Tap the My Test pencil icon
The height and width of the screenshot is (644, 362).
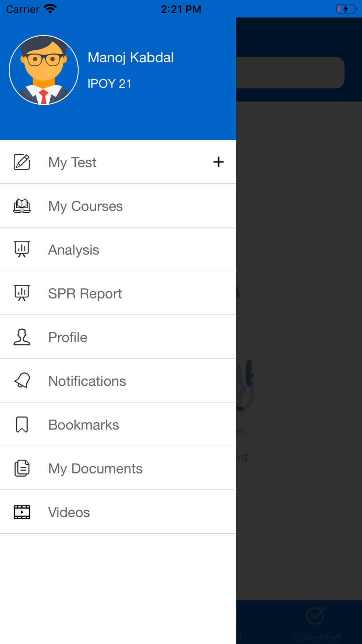pyautogui.click(x=22, y=162)
